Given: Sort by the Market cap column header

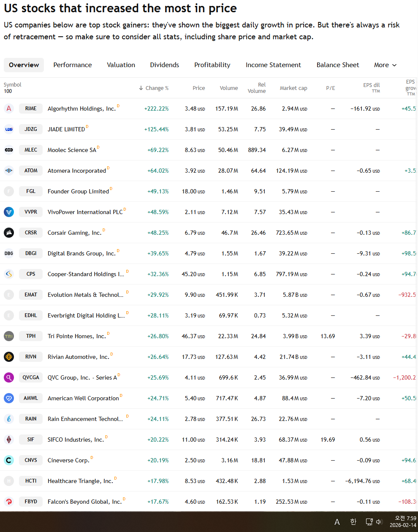Looking at the screenshot, I should pyautogui.click(x=293, y=88).
